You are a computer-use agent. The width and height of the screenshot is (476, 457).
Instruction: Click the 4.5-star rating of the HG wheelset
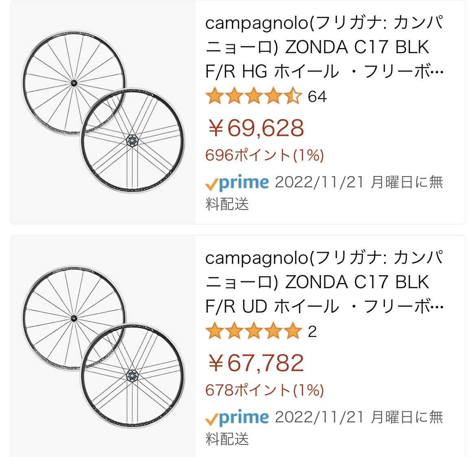click(x=253, y=97)
